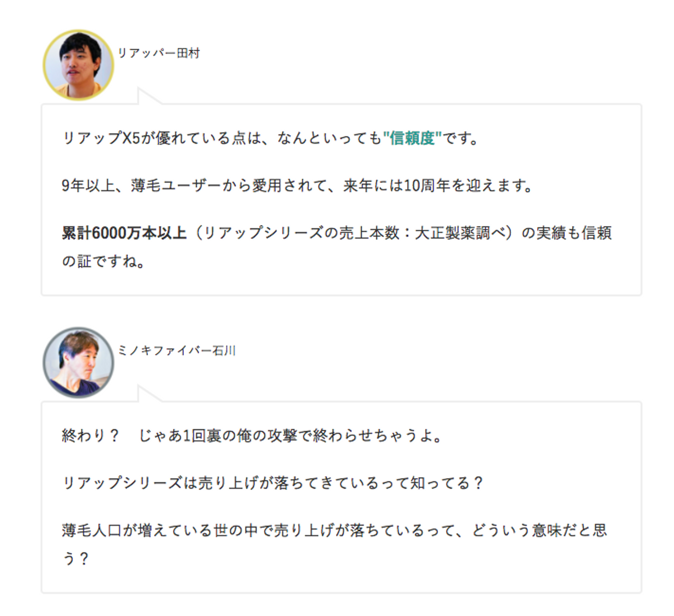Screen dimensions: 674x616
Task: Click the text どういう意味だと思
Action: pos(539,530)
